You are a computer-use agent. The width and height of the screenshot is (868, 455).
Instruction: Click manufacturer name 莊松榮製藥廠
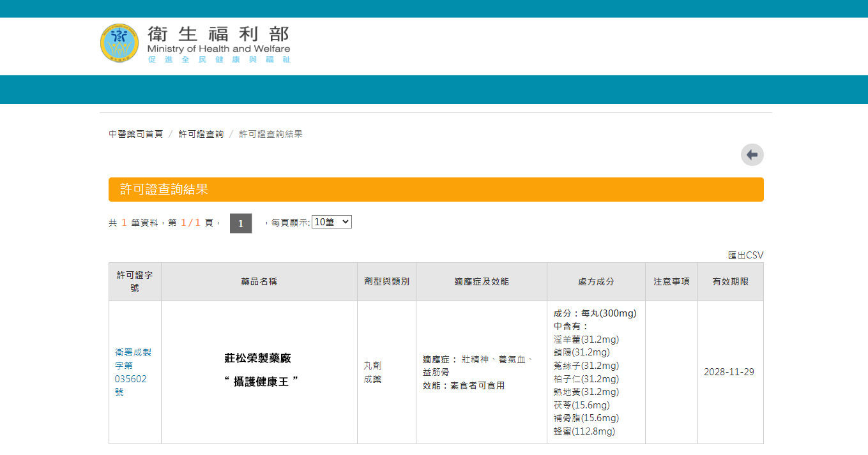(258, 359)
